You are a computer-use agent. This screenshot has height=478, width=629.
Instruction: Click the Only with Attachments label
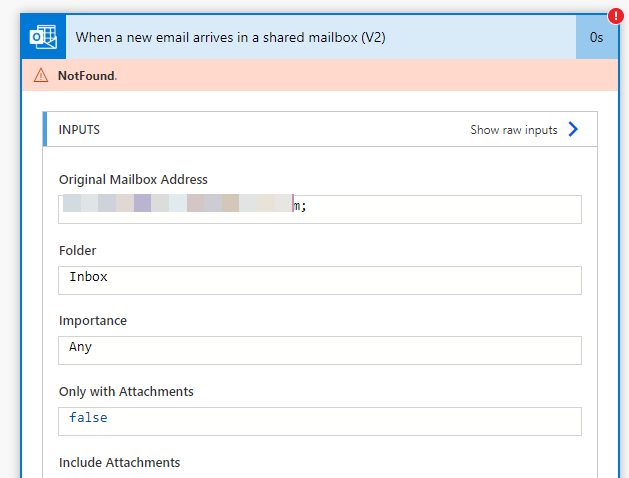click(126, 391)
